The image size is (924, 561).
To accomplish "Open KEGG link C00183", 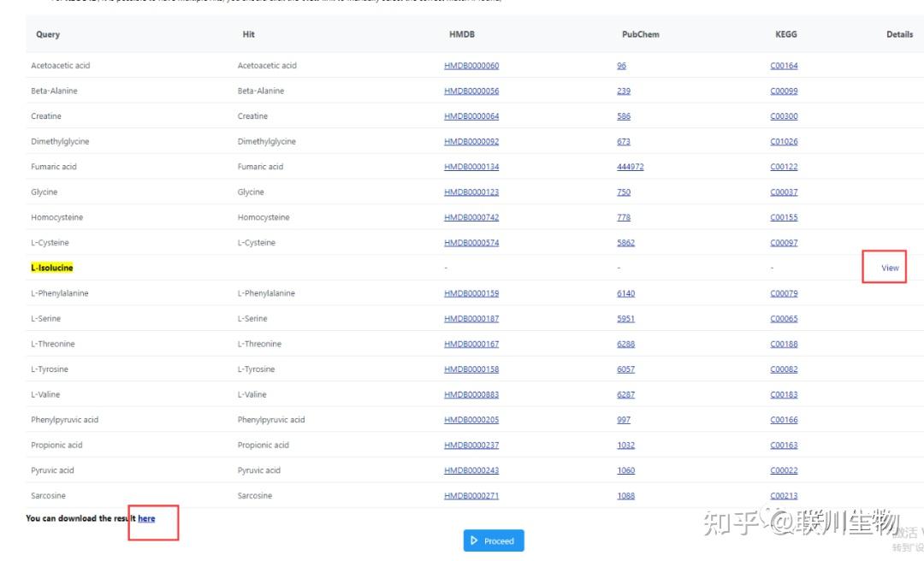I will coord(784,395).
